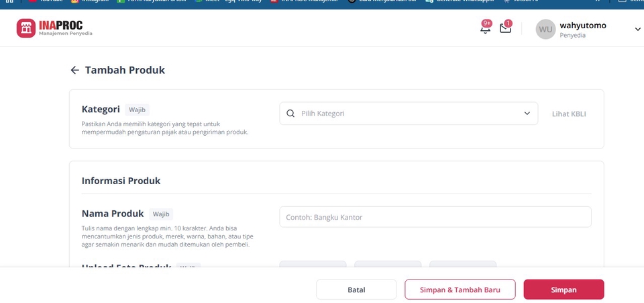
Task: Click the red Simpan button
Action: [563, 290]
